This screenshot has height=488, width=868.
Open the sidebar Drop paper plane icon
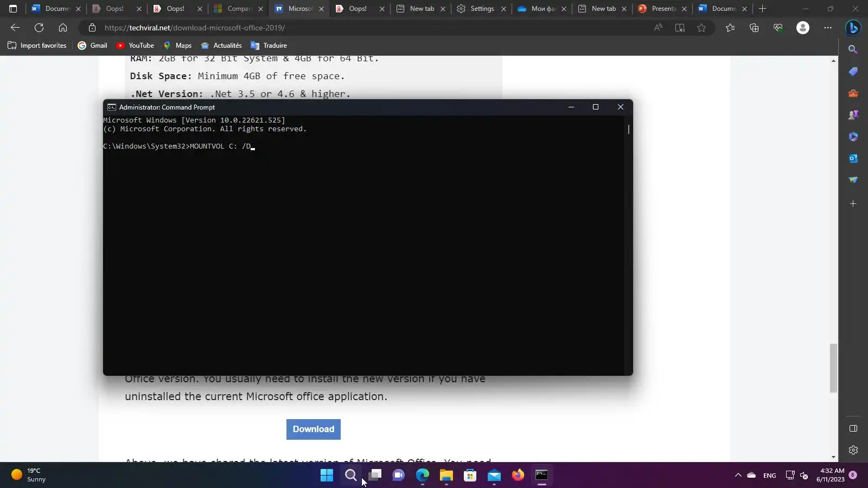pyautogui.click(x=853, y=180)
